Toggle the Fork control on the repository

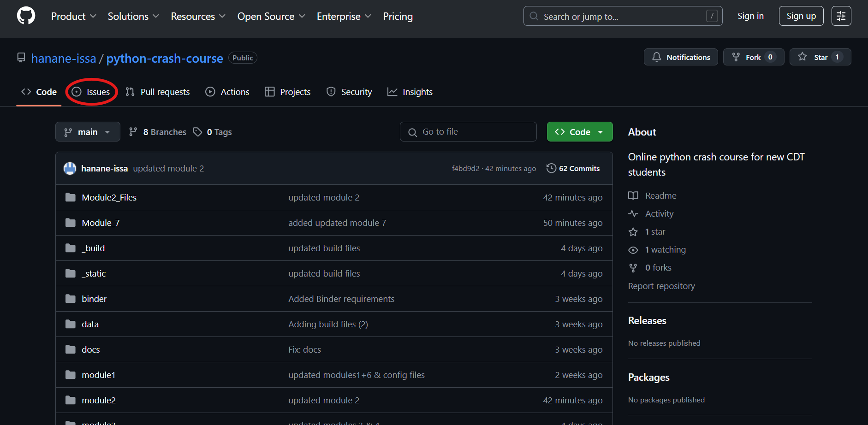tap(754, 57)
